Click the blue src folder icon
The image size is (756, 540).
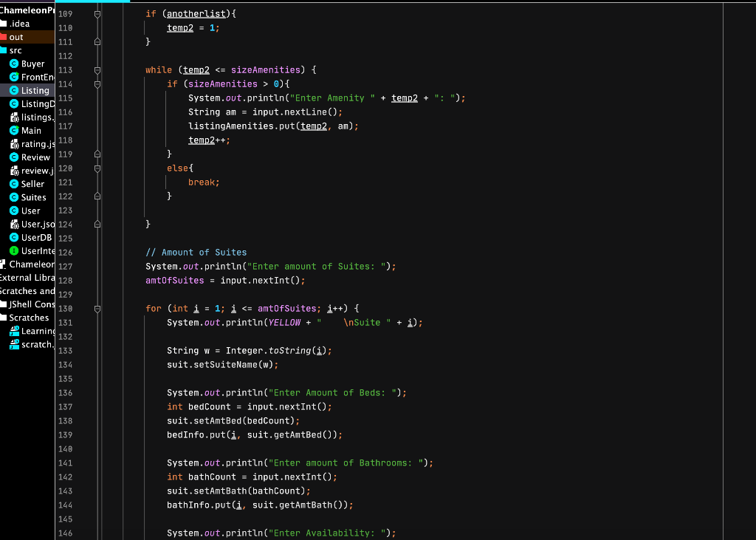[3, 50]
